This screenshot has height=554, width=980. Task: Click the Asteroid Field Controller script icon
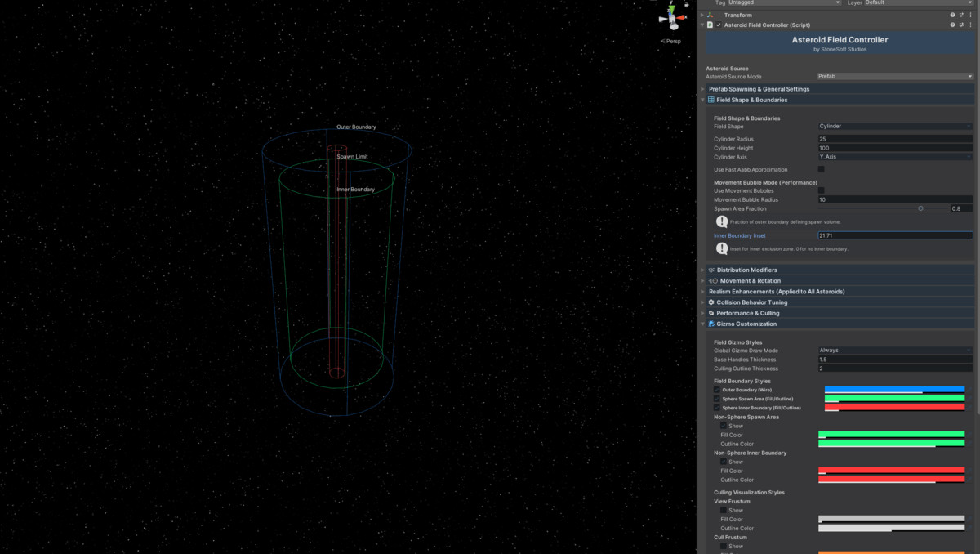(710, 25)
